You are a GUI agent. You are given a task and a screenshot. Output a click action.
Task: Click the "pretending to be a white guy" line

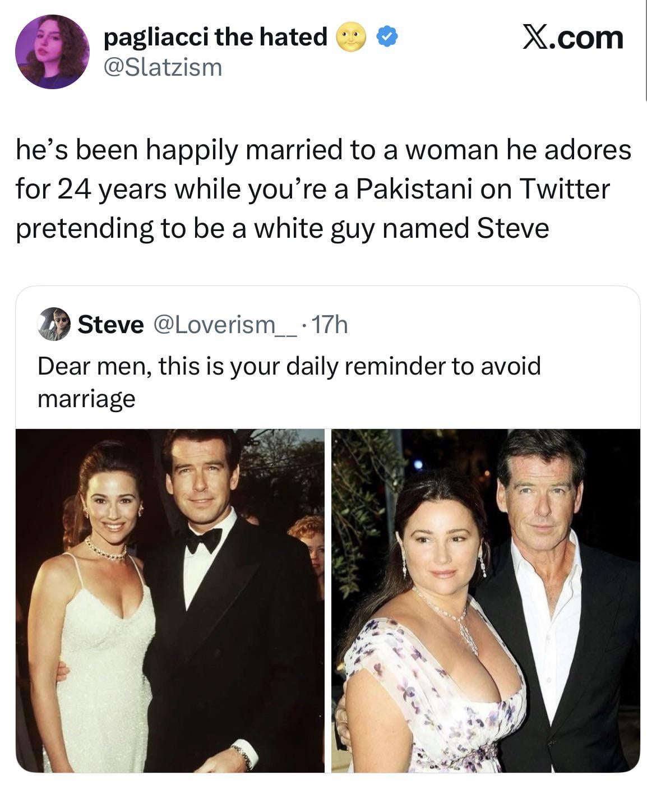coord(282,228)
